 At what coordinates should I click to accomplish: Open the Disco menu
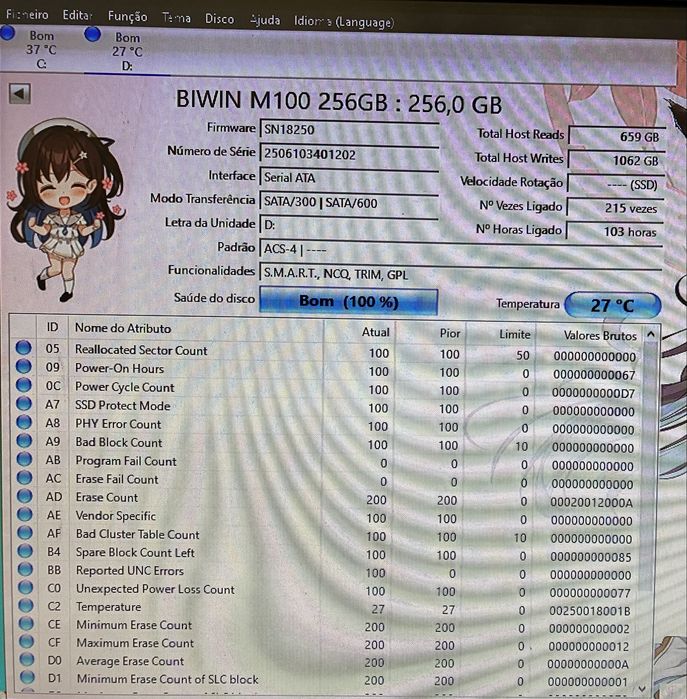click(219, 19)
